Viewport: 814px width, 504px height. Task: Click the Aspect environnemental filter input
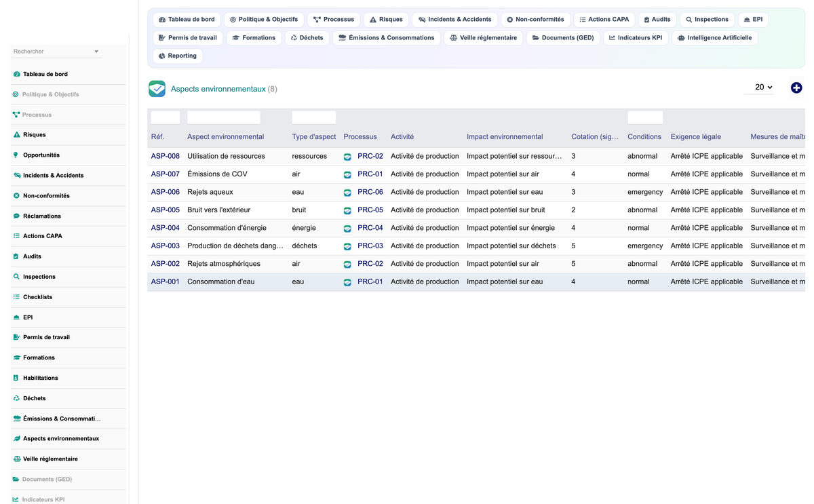click(x=224, y=117)
